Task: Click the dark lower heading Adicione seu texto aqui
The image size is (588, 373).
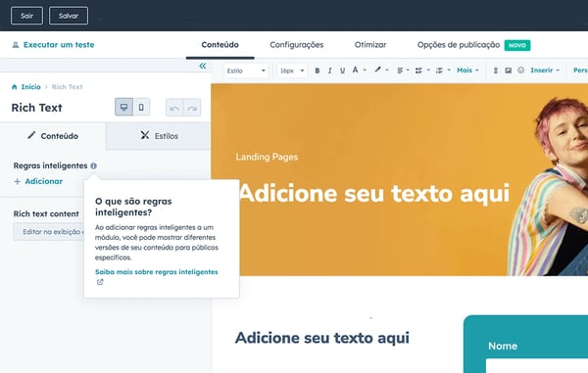Action: tap(322, 338)
